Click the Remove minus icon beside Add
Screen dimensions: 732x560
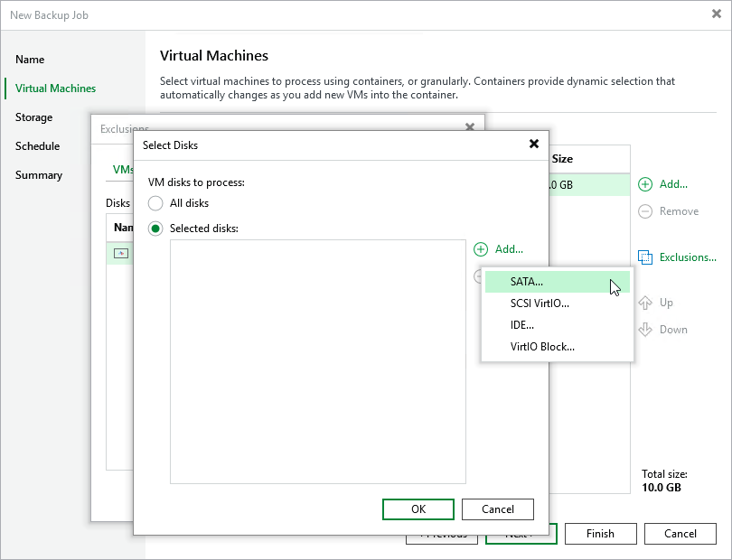[x=644, y=211]
